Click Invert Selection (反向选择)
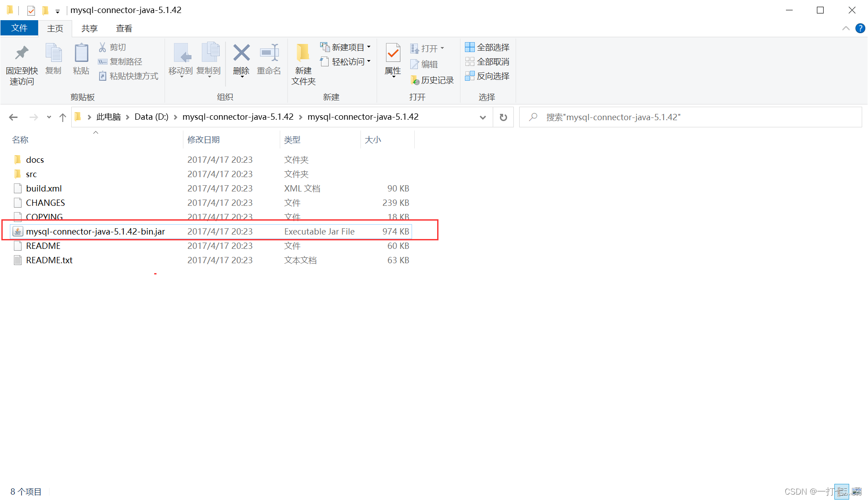 pos(487,76)
